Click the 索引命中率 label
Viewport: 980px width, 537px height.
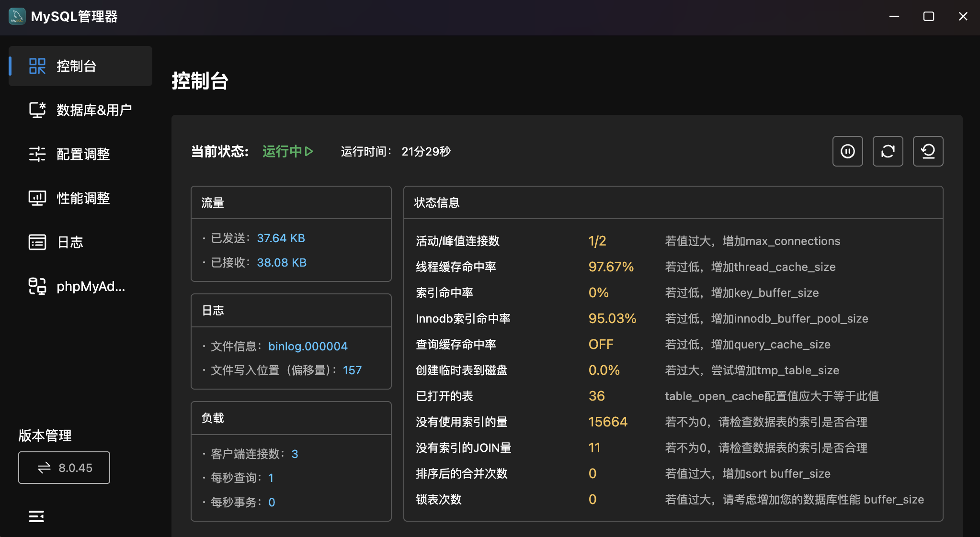pos(444,292)
